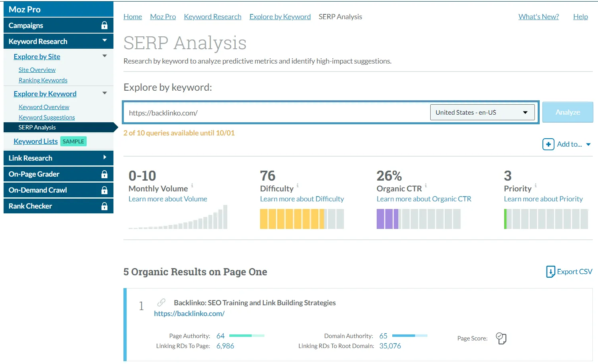Click the yellow Difficulty score bar
The image size is (598, 364).
(x=292, y=219)
